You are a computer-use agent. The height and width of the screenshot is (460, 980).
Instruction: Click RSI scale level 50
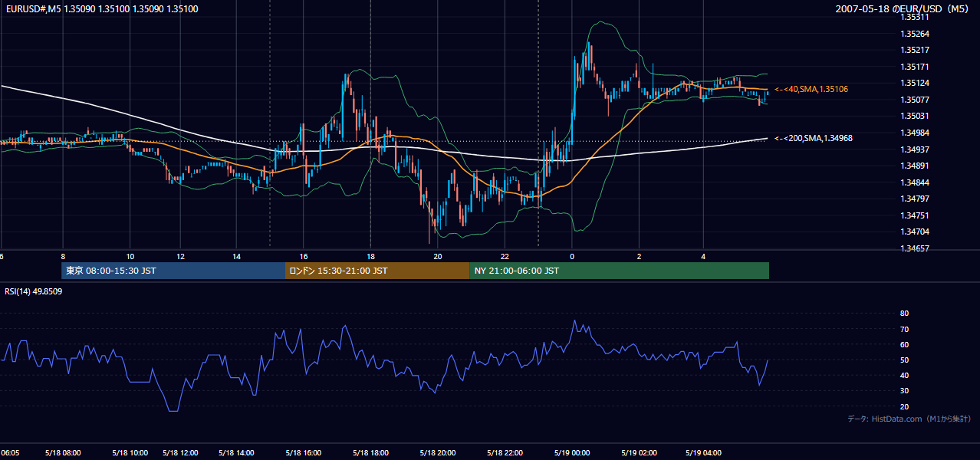click(x=904, y=360)
